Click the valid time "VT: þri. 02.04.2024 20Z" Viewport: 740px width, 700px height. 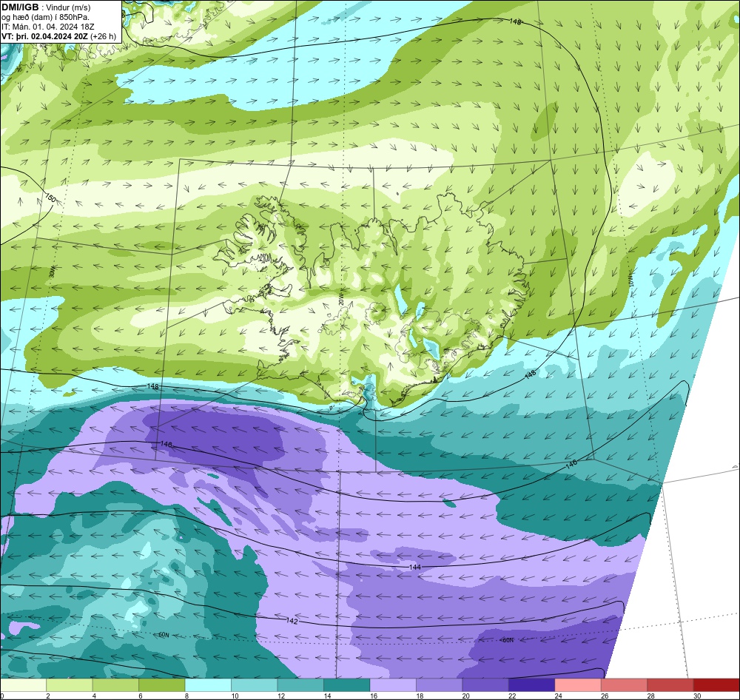pyautogui.click(x=44, y=36)
